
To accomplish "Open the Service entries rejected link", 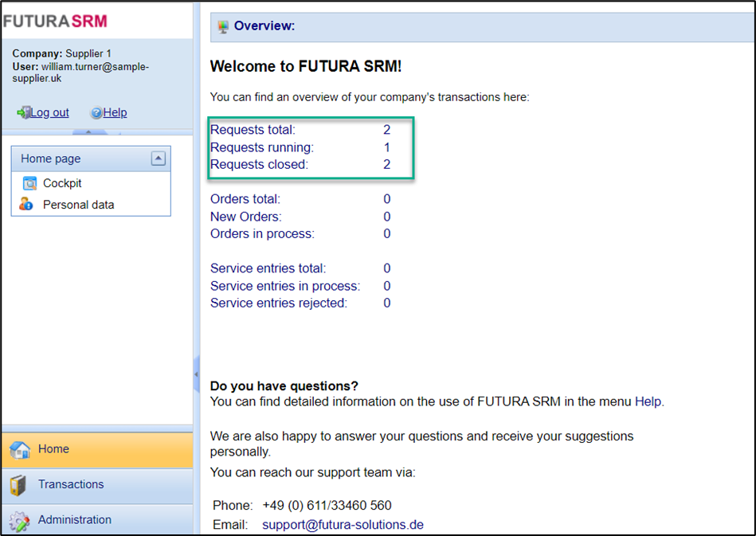I will coord(278,303).
